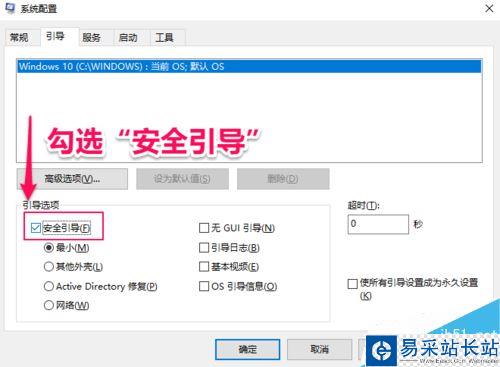The height and width of the screenshot is (367, 500).
Task: Select the Windows 10 (C:\WINDOWS) boot entry
Action: pyautogui.click(x=249, y=66)
